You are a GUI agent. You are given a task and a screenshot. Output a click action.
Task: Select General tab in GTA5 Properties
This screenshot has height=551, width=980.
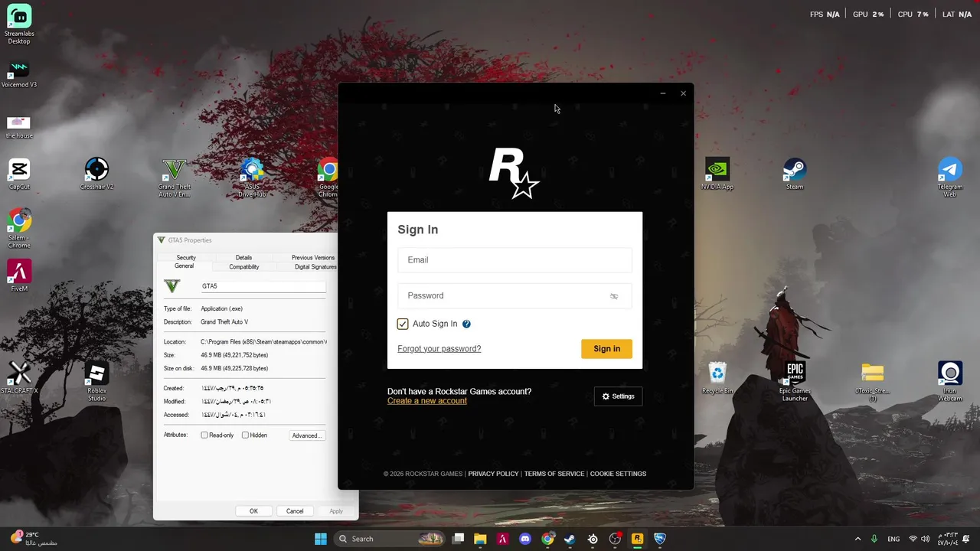point(184,266)
